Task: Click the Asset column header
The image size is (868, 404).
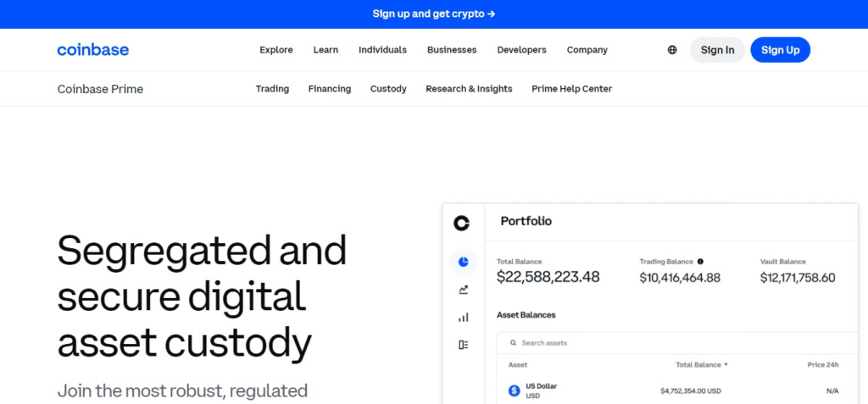Action: [x=518, y=365]
